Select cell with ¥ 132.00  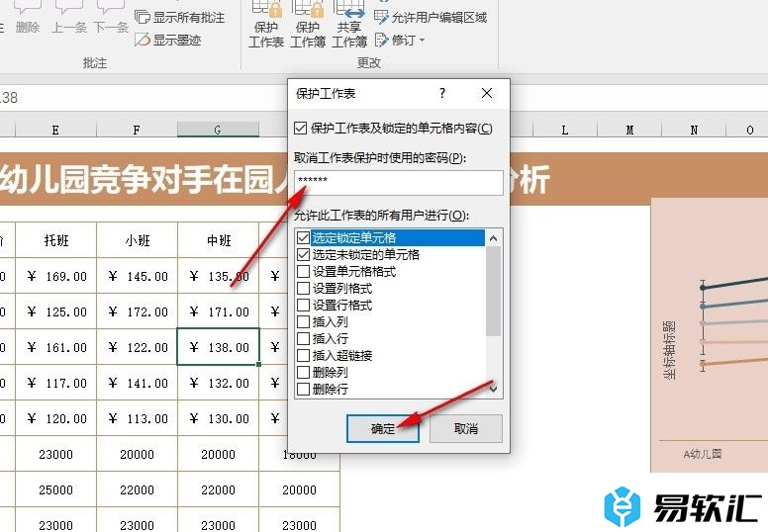click(219, 384)
